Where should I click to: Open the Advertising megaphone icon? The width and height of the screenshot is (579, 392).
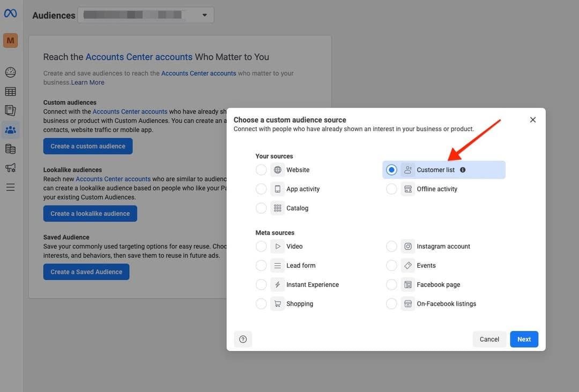click(10, 168)
